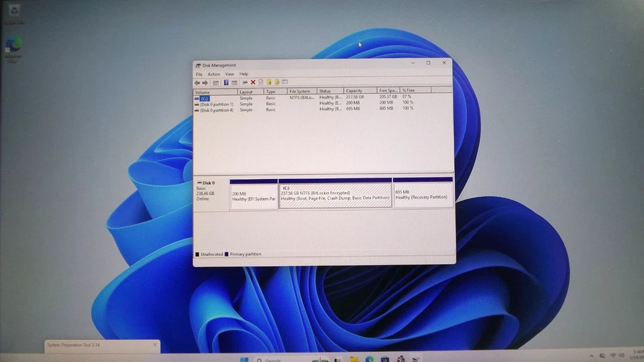
Task: Click the last toolbar view-settings icon
Action: (285, 82)
